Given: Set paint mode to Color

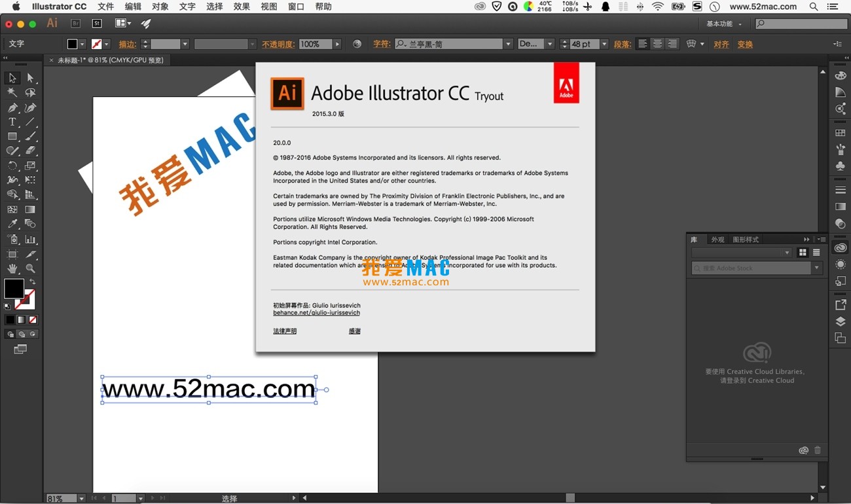Looking at the screenshot, I should pos(10,320).
